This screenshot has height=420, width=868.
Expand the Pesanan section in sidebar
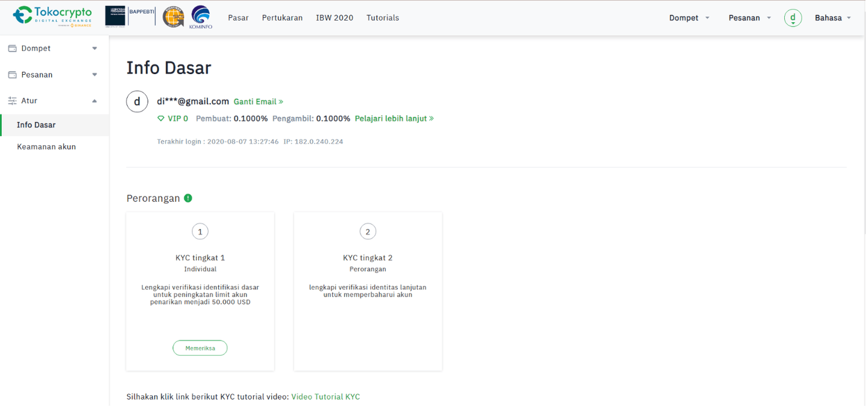(53, 75)
